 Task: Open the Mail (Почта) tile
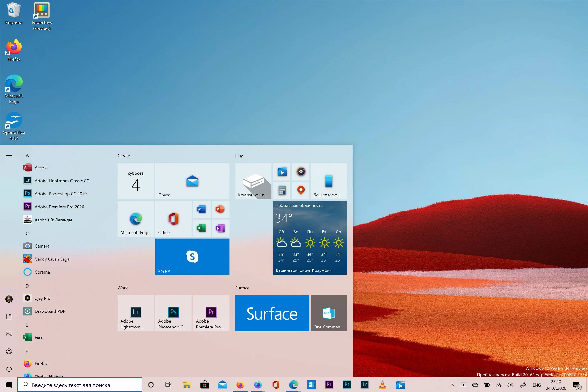(192, 181)
